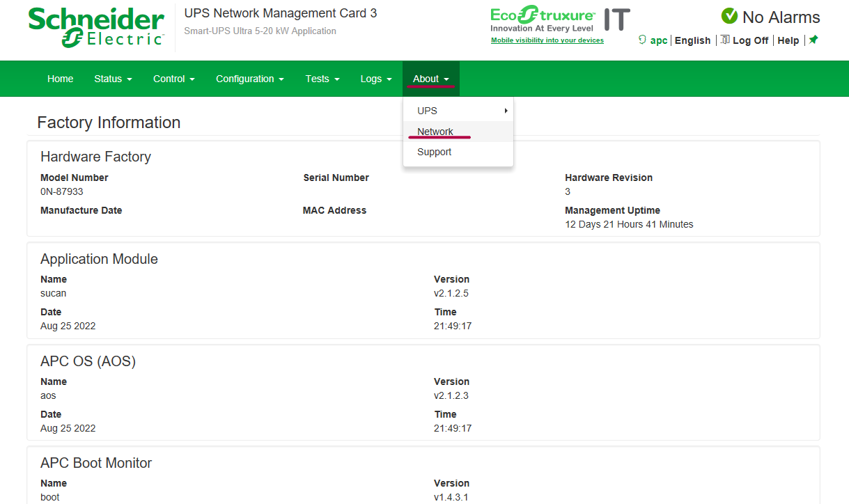Collapse the About dropdown menu
Viewport: 849px width, 504px height.
click(431, 79)
